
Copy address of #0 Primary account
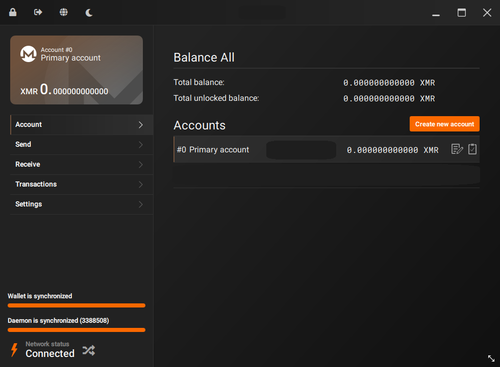click(472, 149)
